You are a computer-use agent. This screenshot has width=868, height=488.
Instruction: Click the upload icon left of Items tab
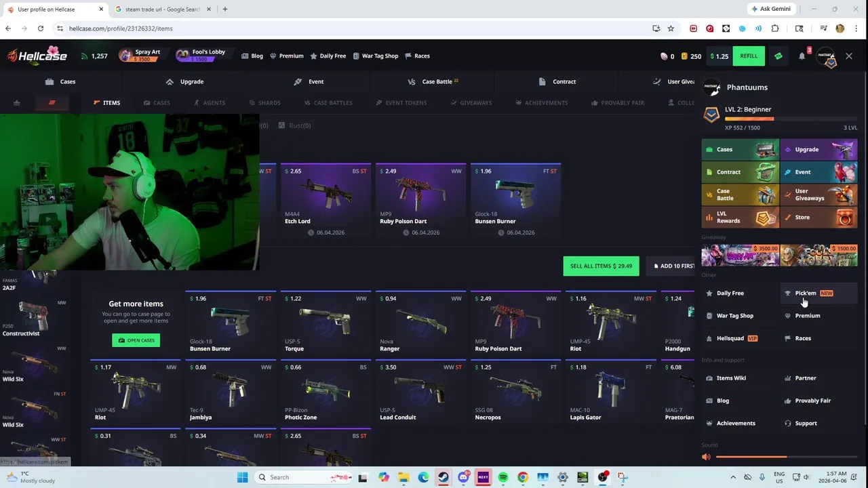[x=16, y=103]
